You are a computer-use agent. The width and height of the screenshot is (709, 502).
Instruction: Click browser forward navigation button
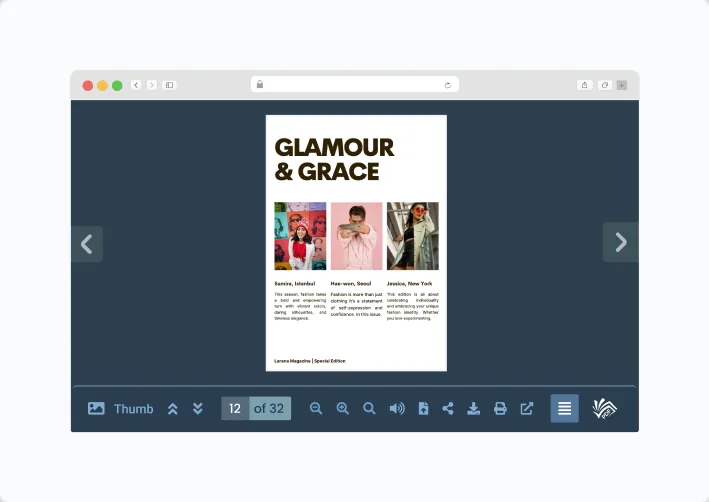tap(152, 85)
